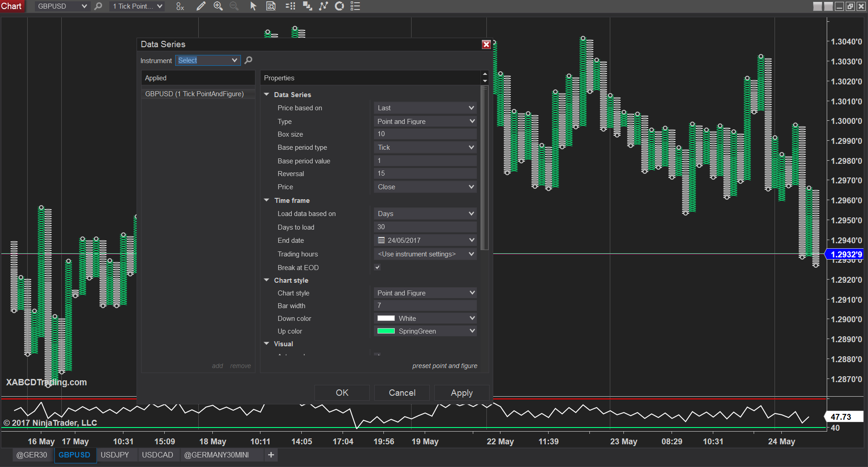The height and width of the screenshot is (467, 868).
Task: Click the instrument search icon in dialog
Action: (249, 60)
